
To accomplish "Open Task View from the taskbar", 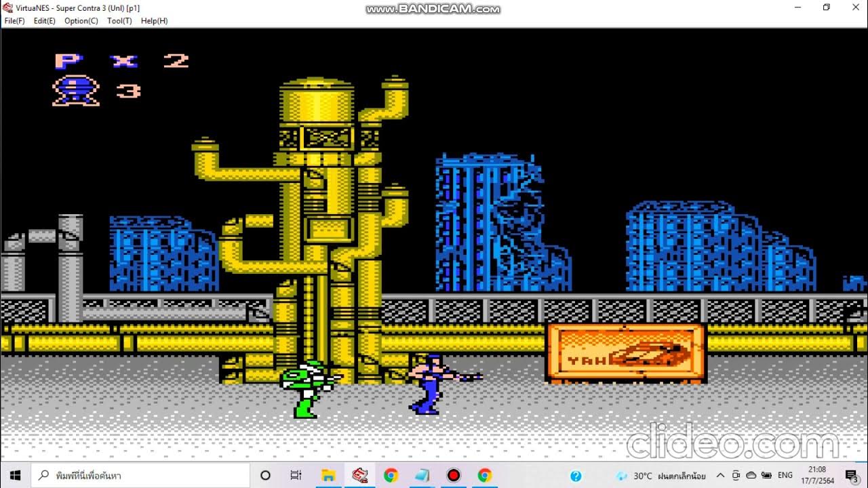I will (296, 475).
